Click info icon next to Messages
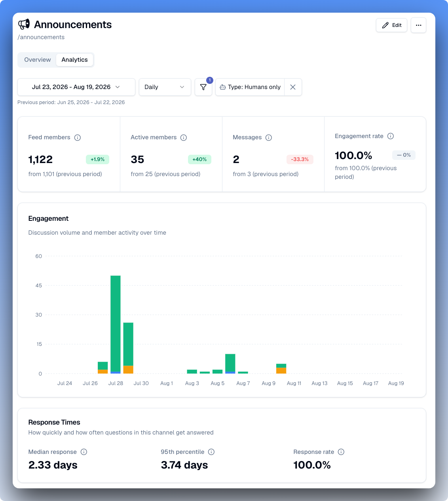This screenshot has width=448, height=501. [269, 138]
